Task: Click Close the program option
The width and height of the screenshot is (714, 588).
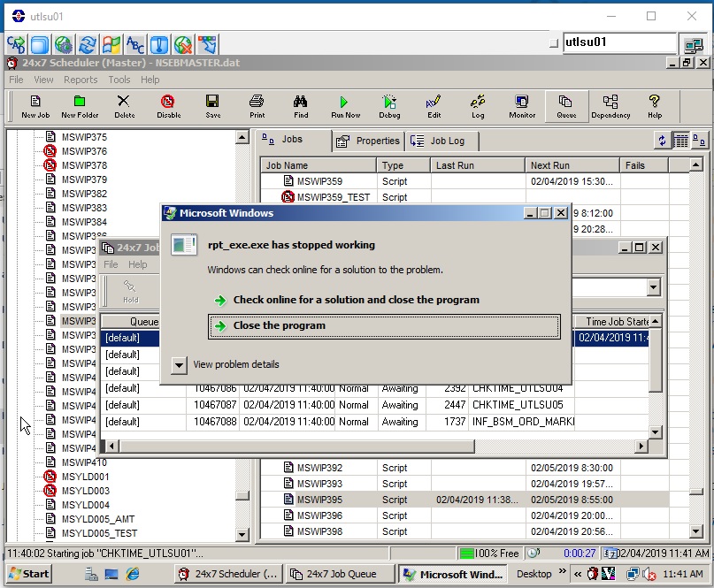Action: (384, 326)
